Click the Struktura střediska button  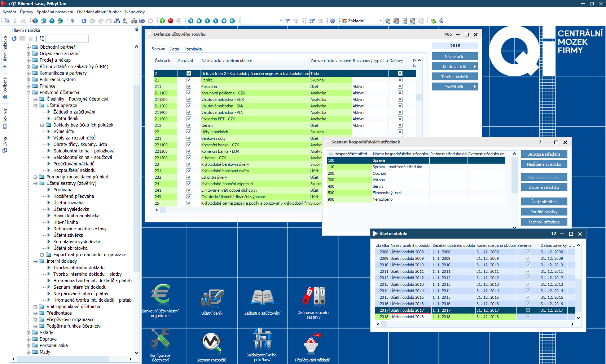click(544, 154)
